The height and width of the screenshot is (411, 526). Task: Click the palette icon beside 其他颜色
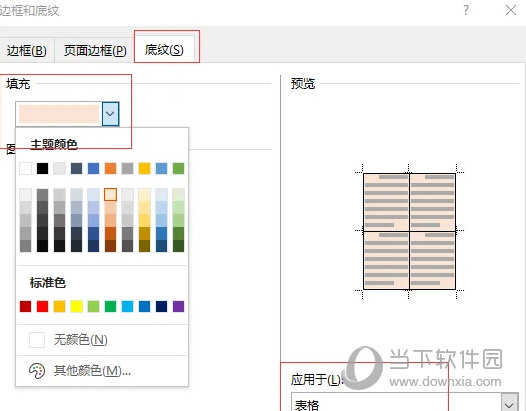click(x=37, y=371)
